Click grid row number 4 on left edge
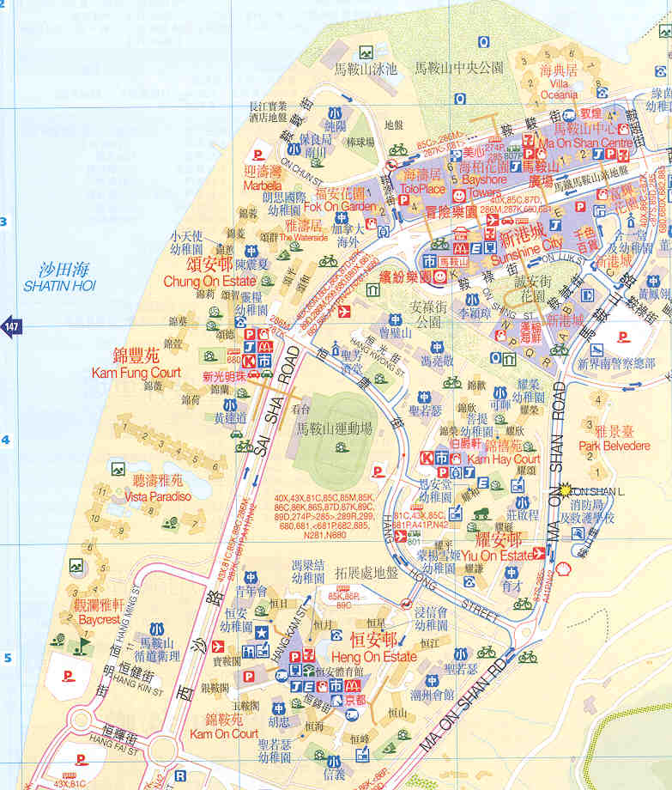This screenshot has width=672, height=790. tap(5, 440)
